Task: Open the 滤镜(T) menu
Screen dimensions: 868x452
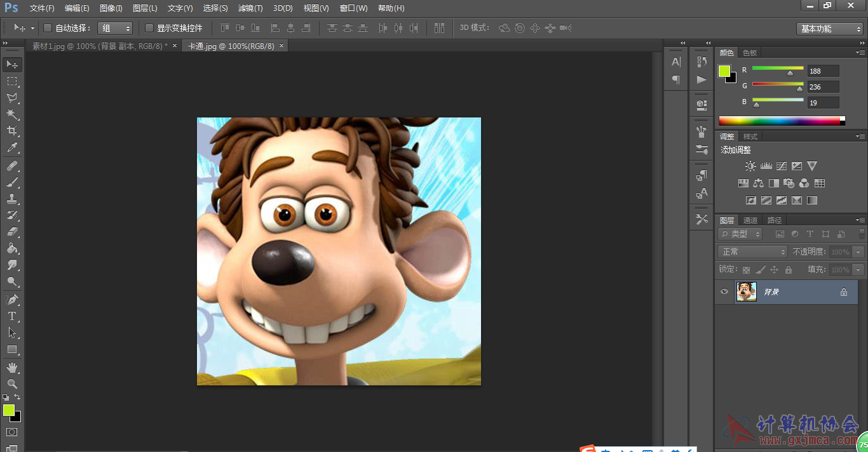Action: pos(250,8)
